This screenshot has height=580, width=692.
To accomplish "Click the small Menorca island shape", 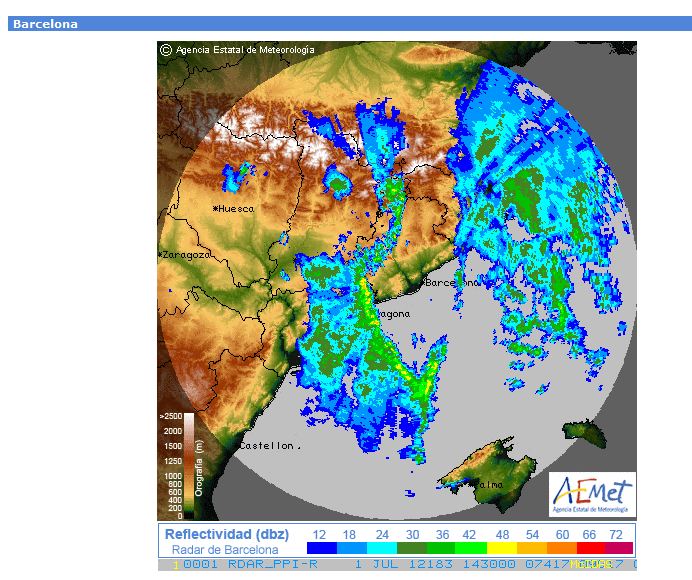I will tap(590, 434).
